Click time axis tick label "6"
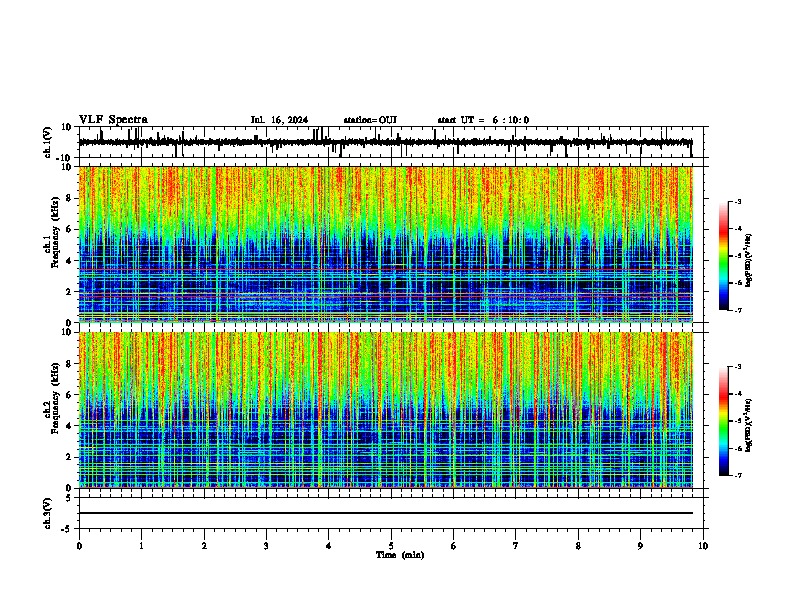The height and width of the screenshot is (612, 792). [x=454, y=546]
